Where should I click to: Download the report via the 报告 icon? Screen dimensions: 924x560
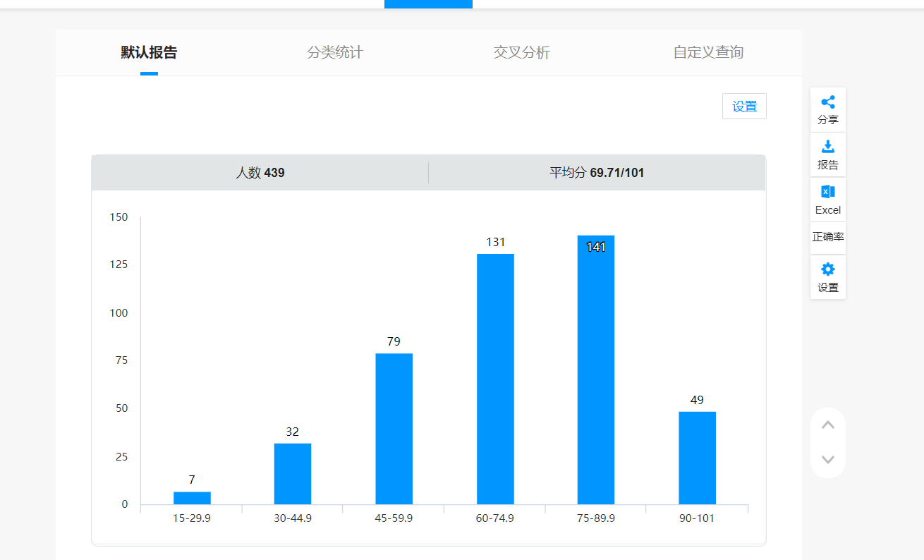pos(828,147)
